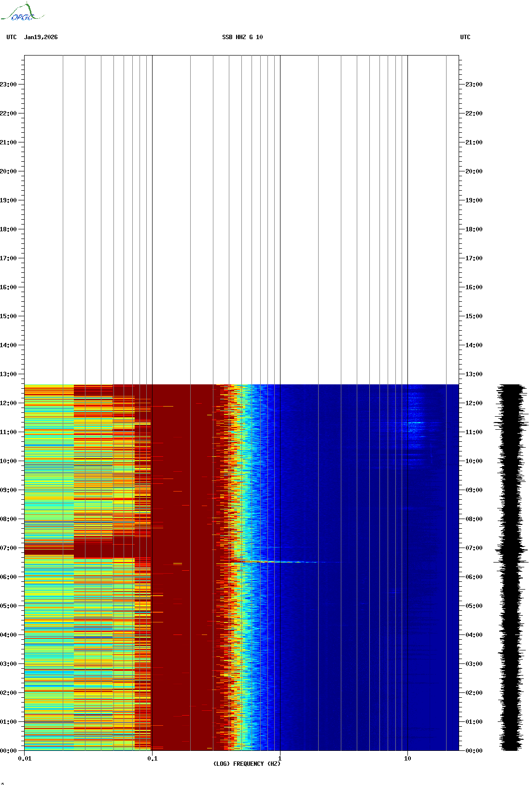Image resolution: width=532 pixels, height=789 pixels.
Task: Click the high-frequency noise patch near 11:15
Action: (x=416, y=423)
